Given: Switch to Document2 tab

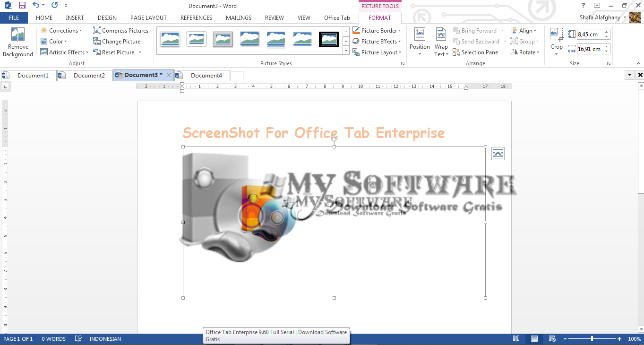Looking at the screenshot, I should 85,75.
